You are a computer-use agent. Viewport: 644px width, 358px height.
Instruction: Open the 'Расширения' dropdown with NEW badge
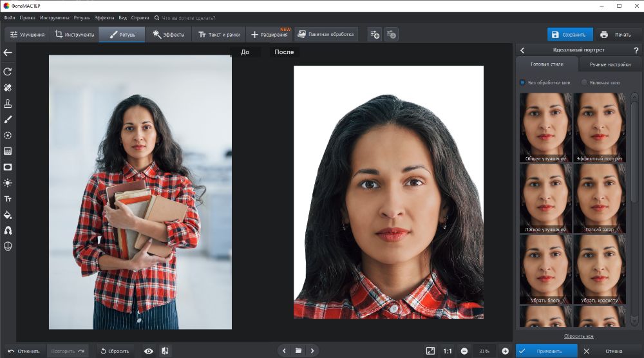[x=269, y=35]
